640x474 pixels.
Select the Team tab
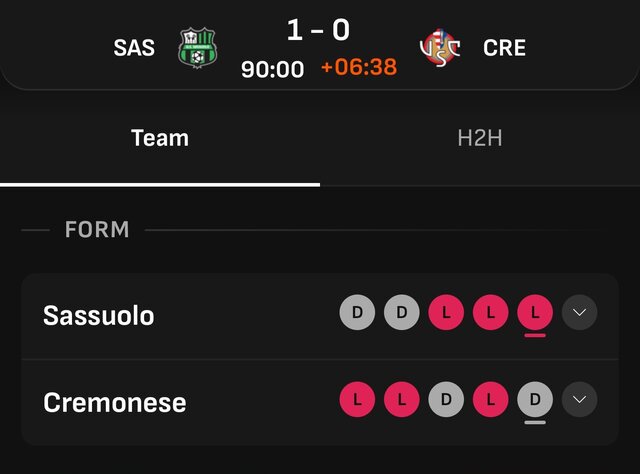[160, 138]
